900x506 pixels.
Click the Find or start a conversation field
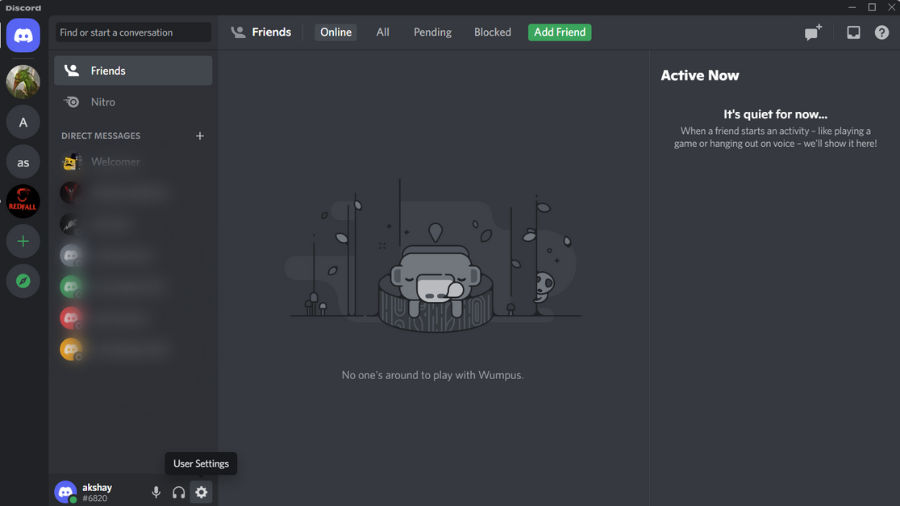point(133,32)
